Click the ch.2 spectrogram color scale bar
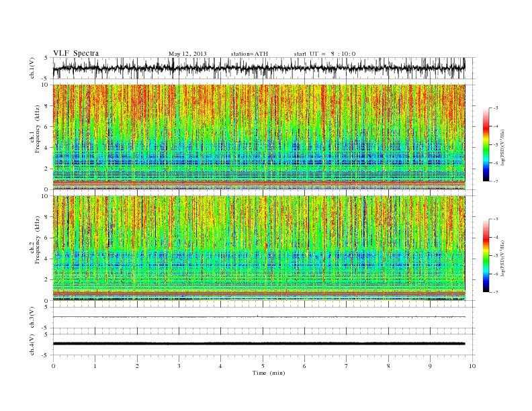Image resolution: width=532 pixels, height=411 pixels. point(486,256)
